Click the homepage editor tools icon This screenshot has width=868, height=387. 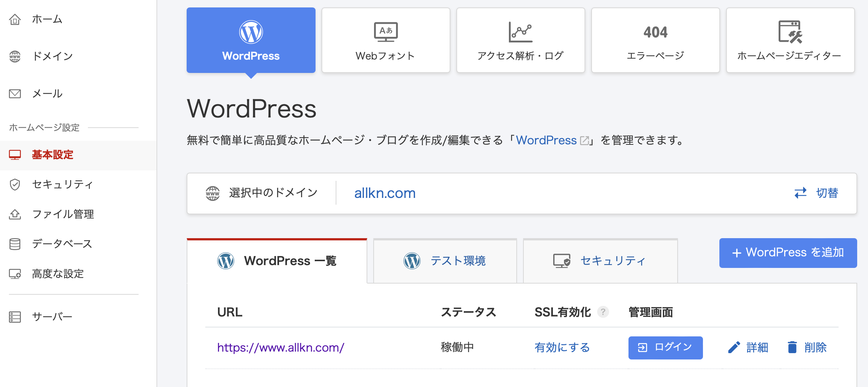tap(790, 32)
